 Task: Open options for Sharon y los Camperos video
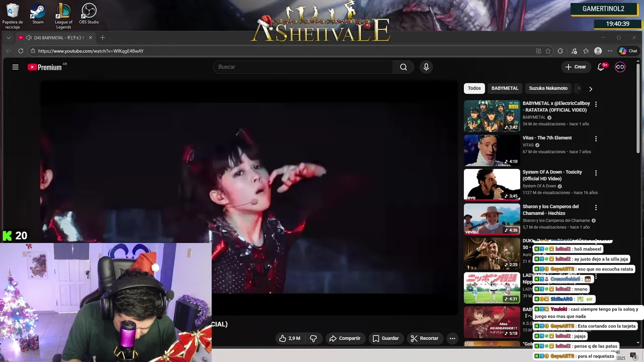pyautogui.click(x=596, y=208)
